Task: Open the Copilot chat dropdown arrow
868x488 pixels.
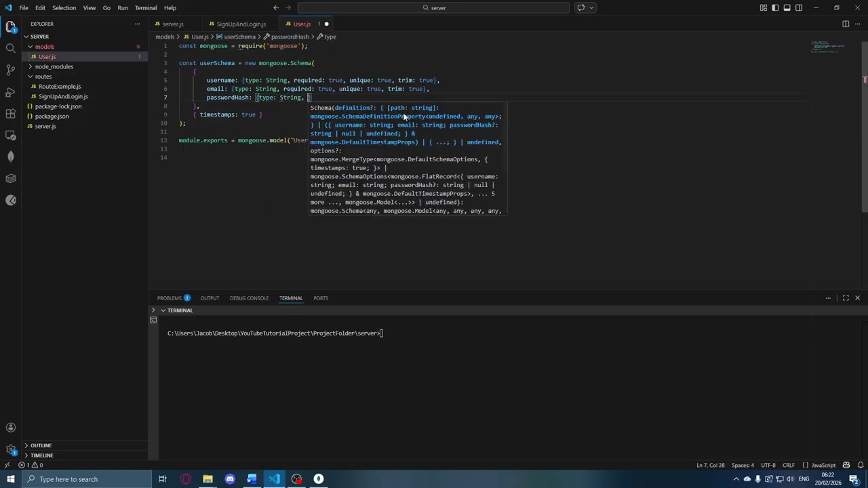Action: [x=592, y=7]
